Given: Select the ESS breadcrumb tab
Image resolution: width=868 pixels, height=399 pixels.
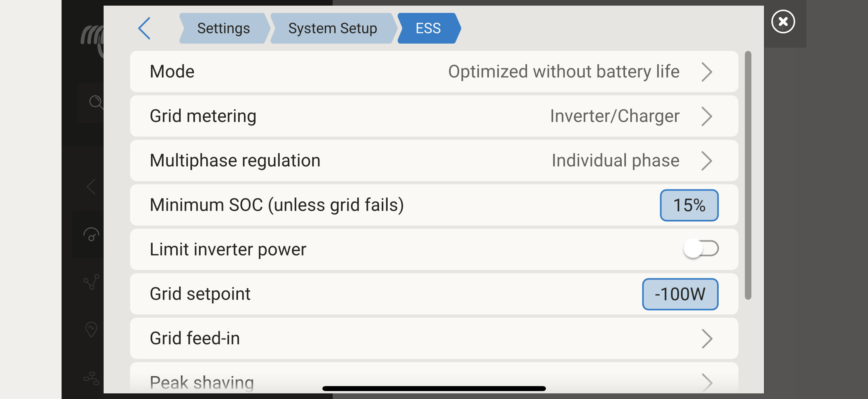Looking at the screenshot, I should pyautogui.click(x=428, y=28).
